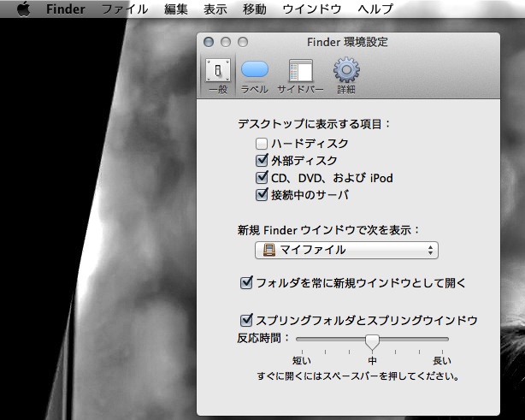Enable ハードディスク on desktop checkbox

click(x=262, y=144)
